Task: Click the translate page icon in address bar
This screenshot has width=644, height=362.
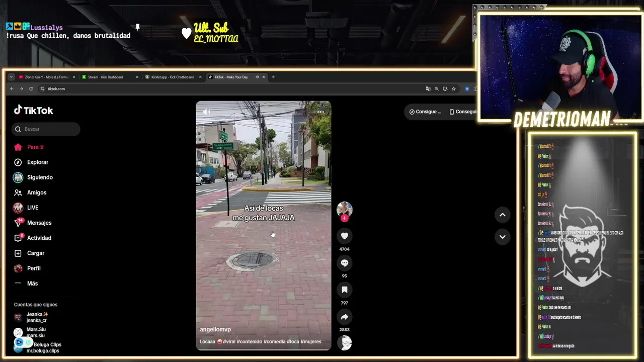Action: point(428,89)
